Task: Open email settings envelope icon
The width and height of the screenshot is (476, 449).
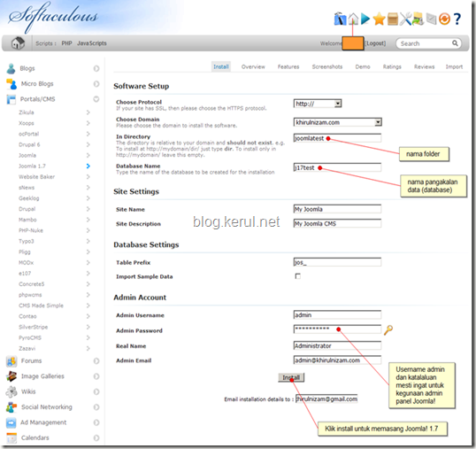Action: (431, 19)
